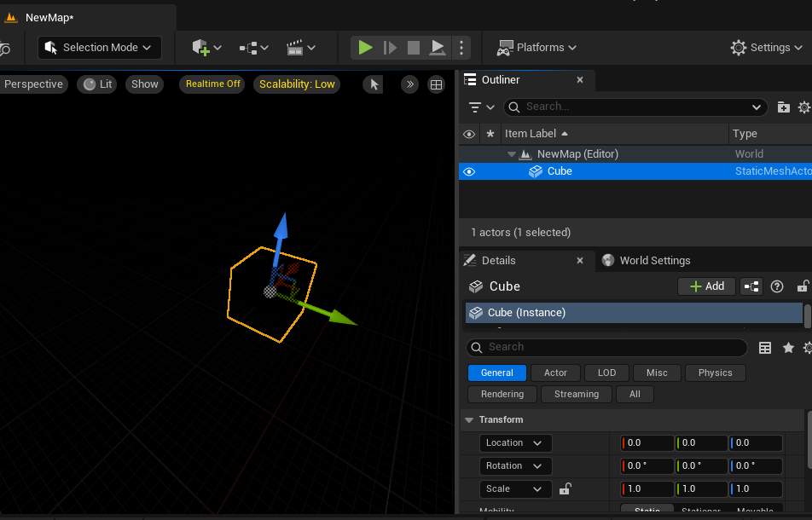Open the Outliner search history dropdown arrow
Image resolution: width=812 pixels, height=520 pixels.
756,107
